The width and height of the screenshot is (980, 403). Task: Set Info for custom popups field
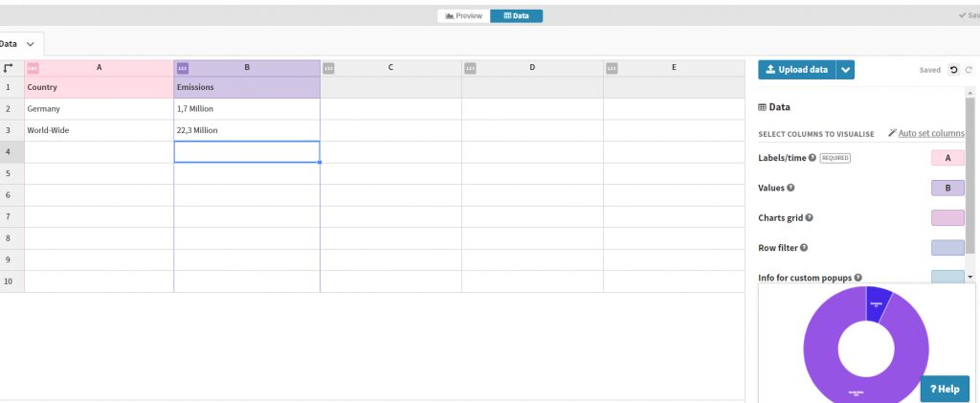coord(947,276)
